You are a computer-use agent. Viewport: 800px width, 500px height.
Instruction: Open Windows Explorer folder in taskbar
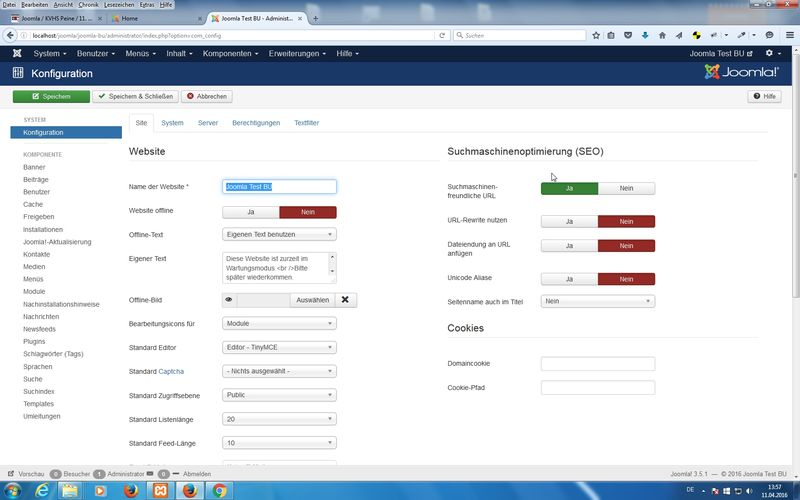click(x=70, y=490)
